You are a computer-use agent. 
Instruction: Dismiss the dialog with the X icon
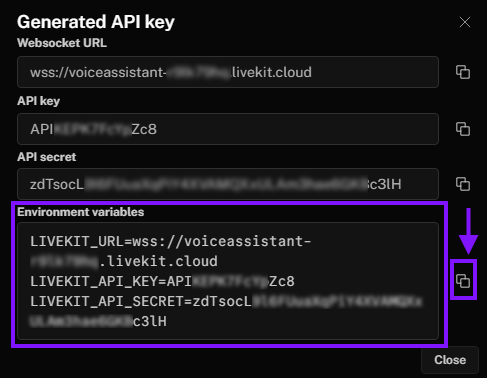point(465,22)
